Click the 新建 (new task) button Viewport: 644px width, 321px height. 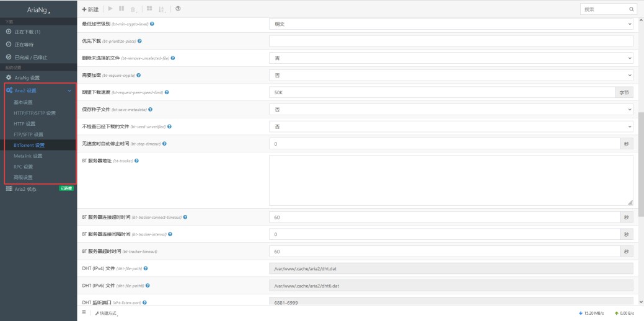90,9
